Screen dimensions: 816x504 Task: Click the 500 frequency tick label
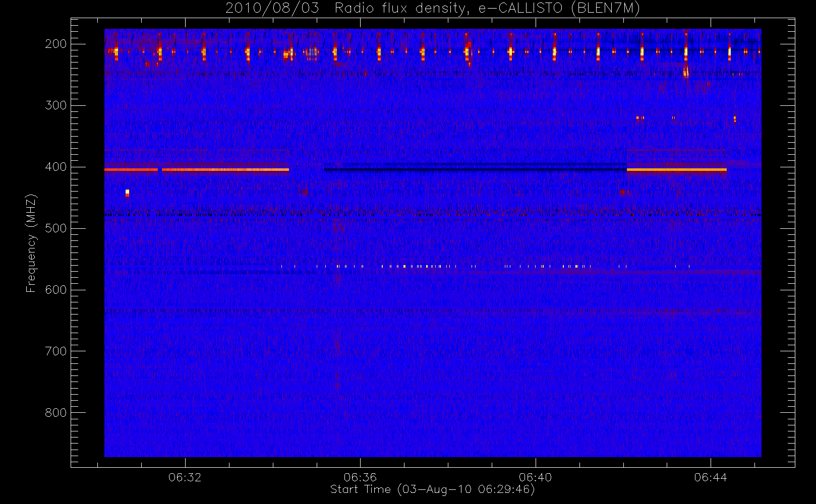pyautogui.click(x=56, y=228)
